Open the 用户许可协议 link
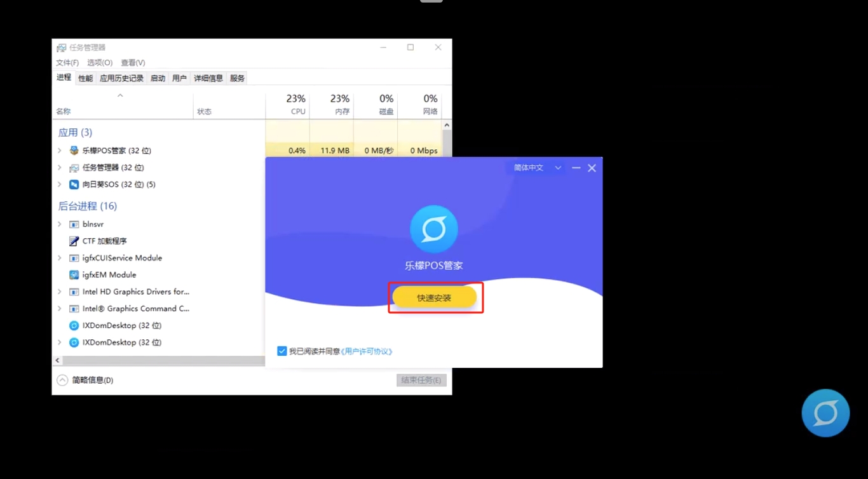The height and width of the screenshot is (479, 868). pyautogui.click(x=367, y=351)
